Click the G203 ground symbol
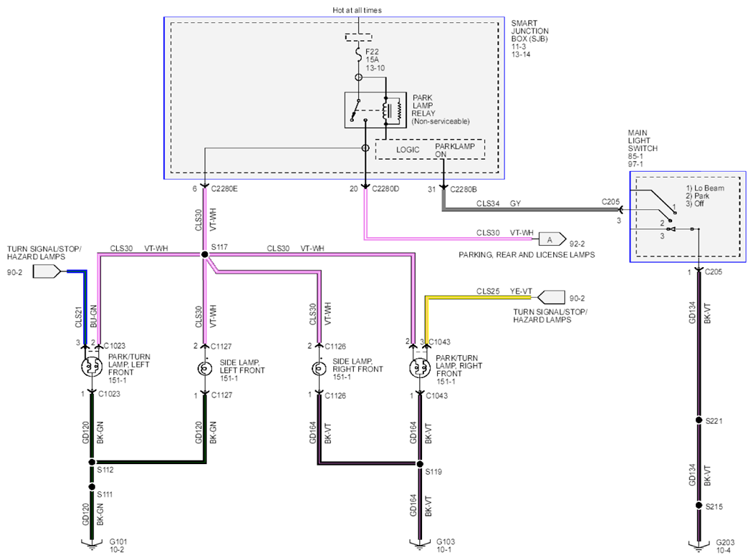This screenshot has width=753, height=560. point(699,544)
